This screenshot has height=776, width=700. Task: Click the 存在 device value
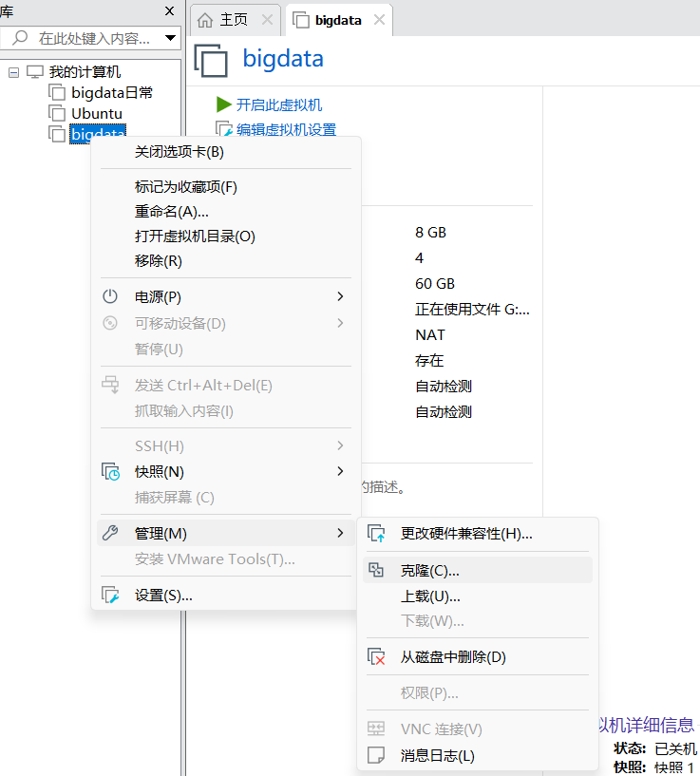(429, 360)
